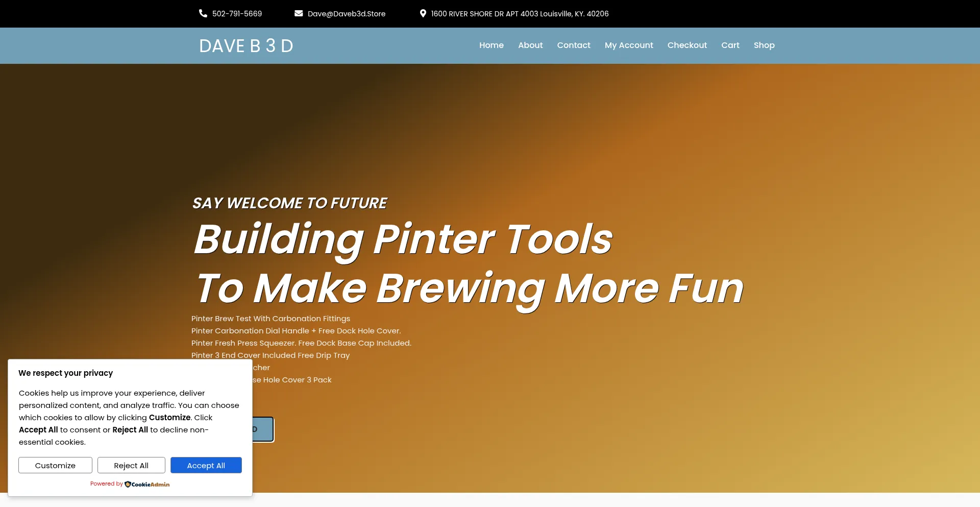The width and height of the screenshot is (980, 507).
Task: Click the map pin location icon
Action: [423, 13]
